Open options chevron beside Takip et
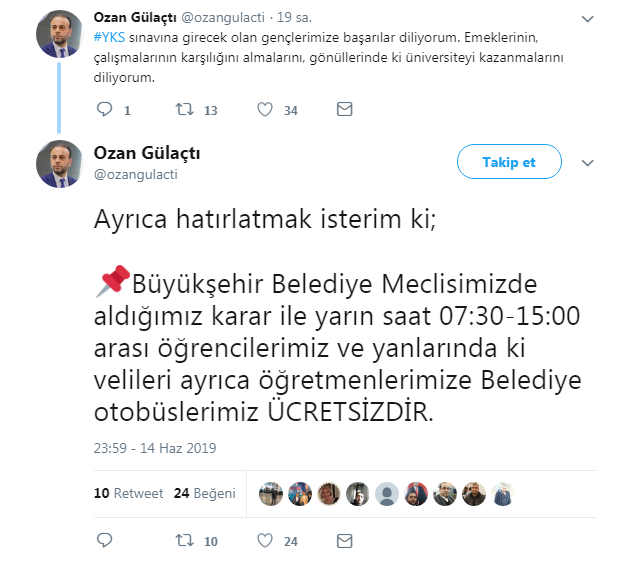627x567 pixels. click(x=587, y=163)
